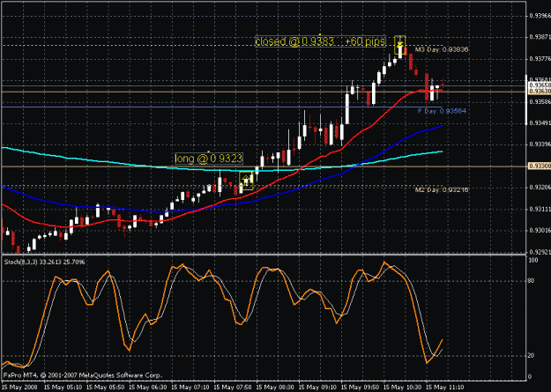551x392 pixels.
Task: Select the 'long @ 0.9323' annotation label
Action: point(209,159)
